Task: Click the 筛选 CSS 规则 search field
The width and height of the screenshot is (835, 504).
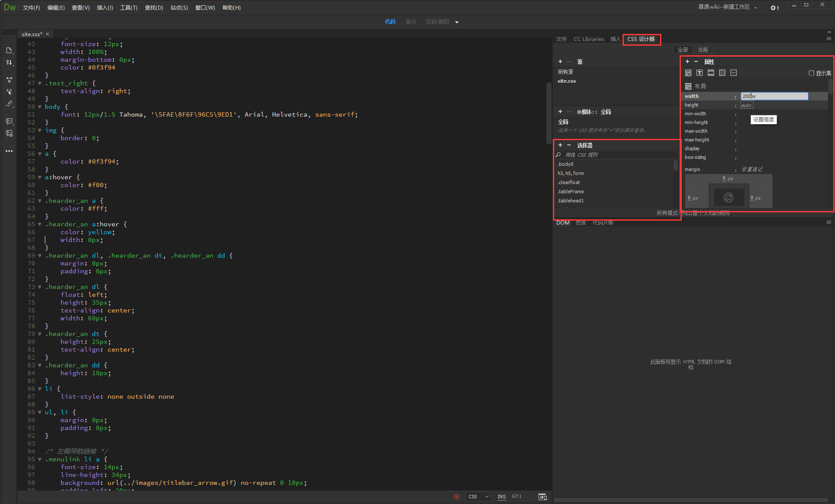Action: tap(616, 155)
